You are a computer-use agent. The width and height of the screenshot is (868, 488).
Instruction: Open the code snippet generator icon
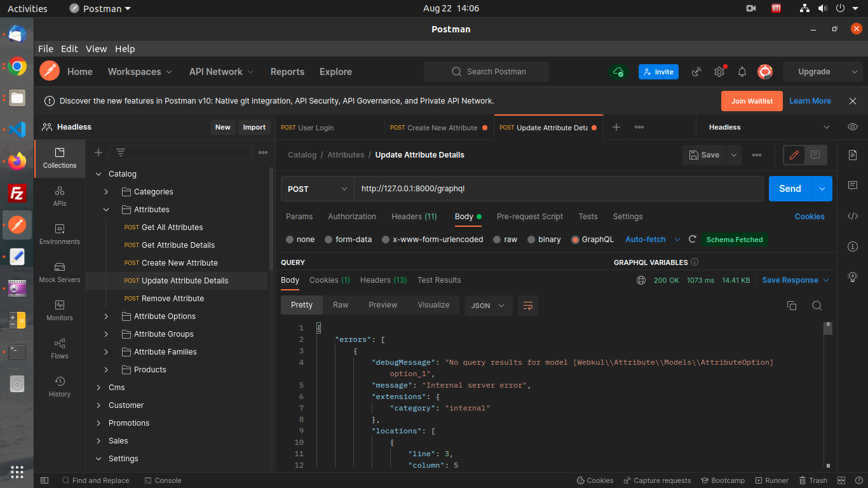853,216
